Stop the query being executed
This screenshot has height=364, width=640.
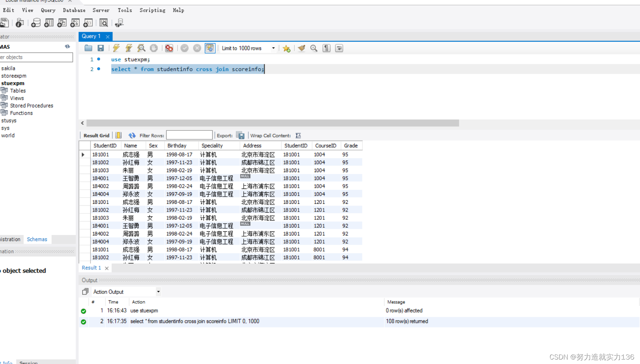pos(153,48)
